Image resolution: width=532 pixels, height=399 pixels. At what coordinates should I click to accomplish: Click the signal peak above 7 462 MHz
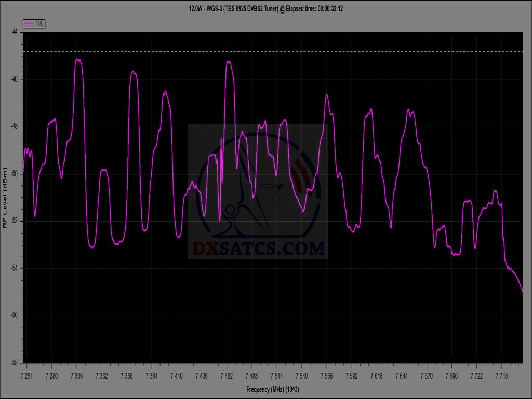pos(228,62)
